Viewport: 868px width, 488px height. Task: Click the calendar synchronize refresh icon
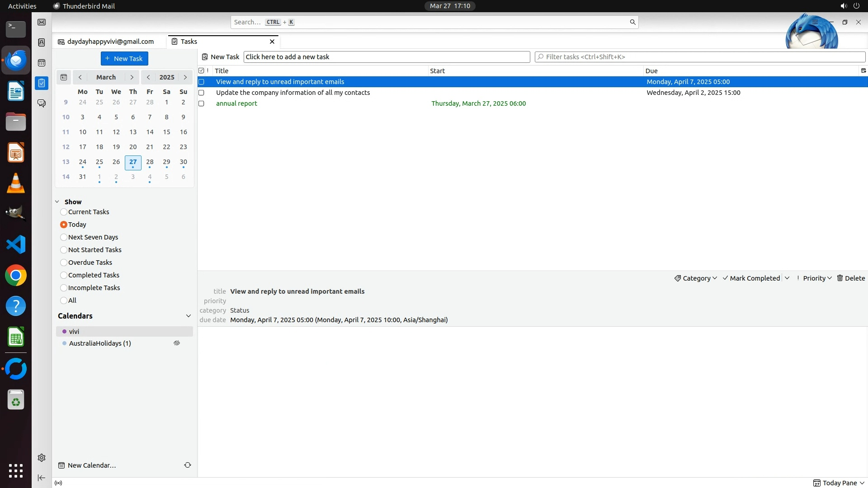(188, 465)
